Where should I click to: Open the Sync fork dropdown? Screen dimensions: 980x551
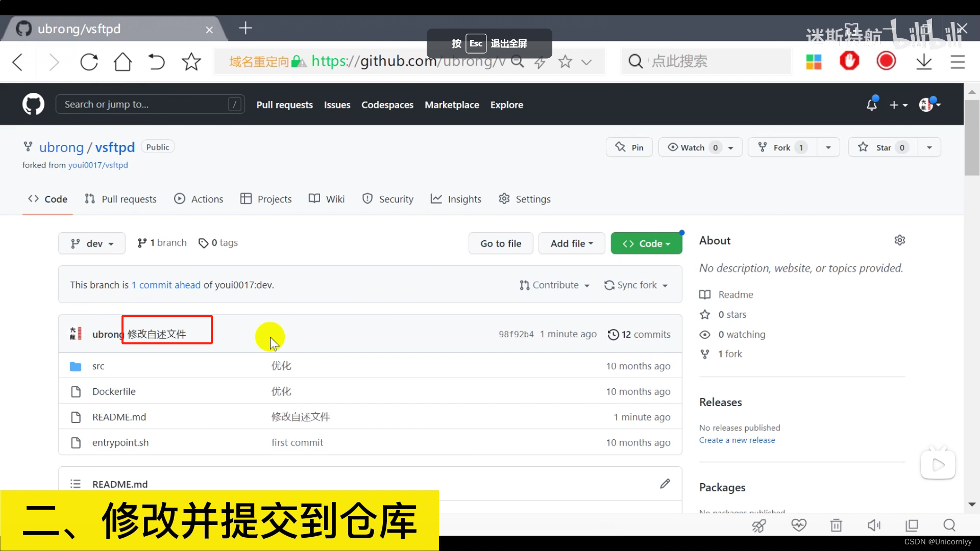tap(636, 285)
